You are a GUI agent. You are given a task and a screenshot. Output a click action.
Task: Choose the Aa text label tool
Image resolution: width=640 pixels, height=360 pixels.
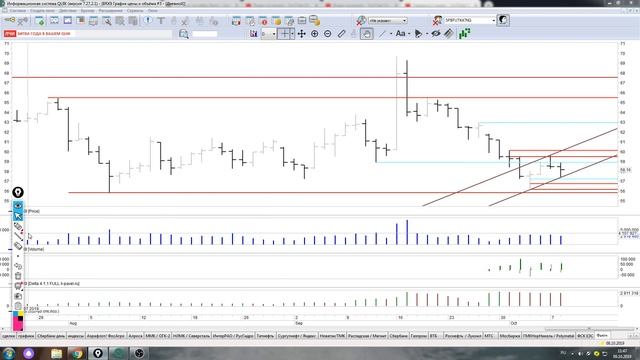tap(400, 33)
